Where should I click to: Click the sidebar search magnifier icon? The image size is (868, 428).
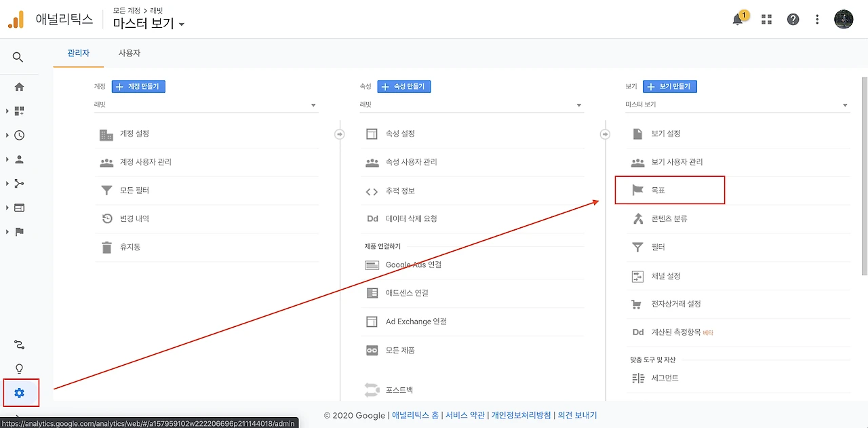(x=19, y=58)
